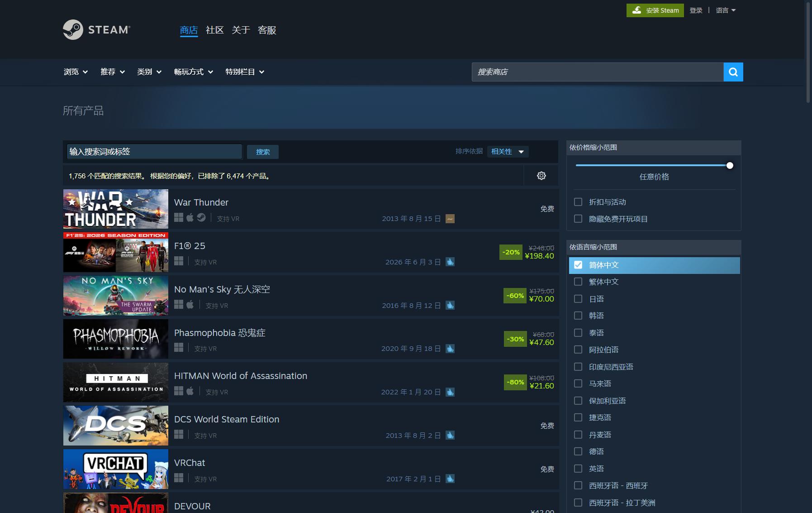Click the price range slider handle
Screen dimensions: 812x513
pyautogui.click(x=730, y=166)
